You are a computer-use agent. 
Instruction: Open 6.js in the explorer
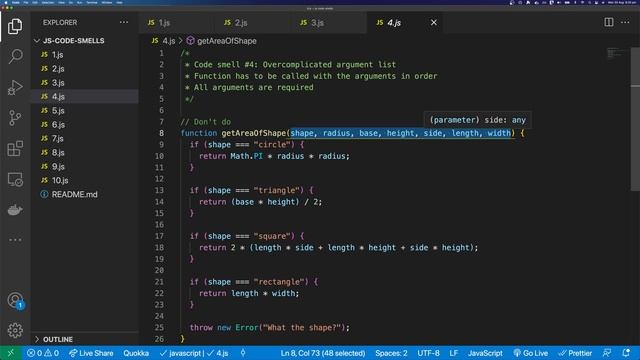click(x=58, y=124)
